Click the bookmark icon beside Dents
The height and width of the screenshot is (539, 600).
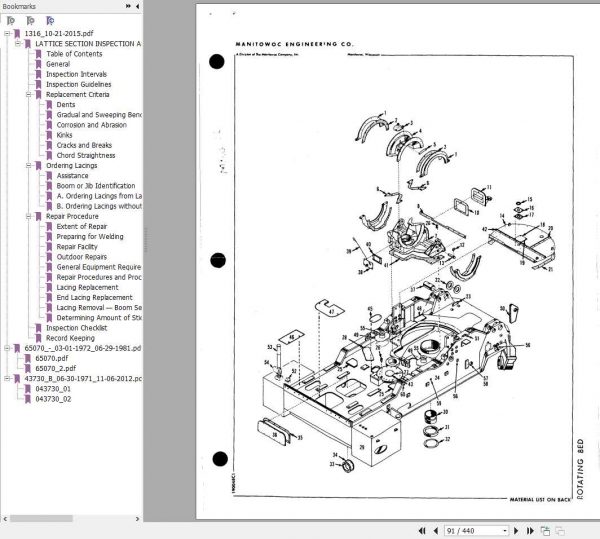[x=49, y=105]
